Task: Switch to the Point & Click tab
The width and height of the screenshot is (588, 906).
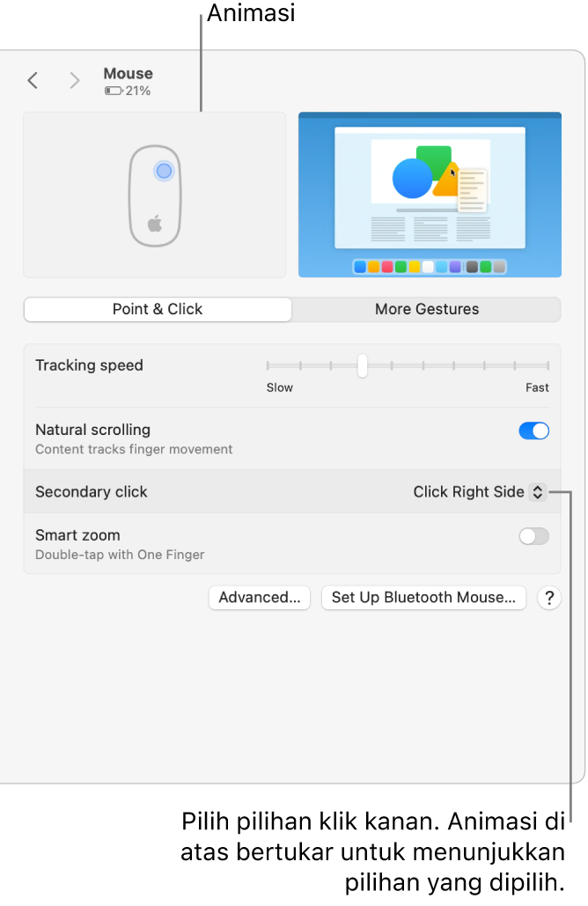Action: (x=158, y=309)
